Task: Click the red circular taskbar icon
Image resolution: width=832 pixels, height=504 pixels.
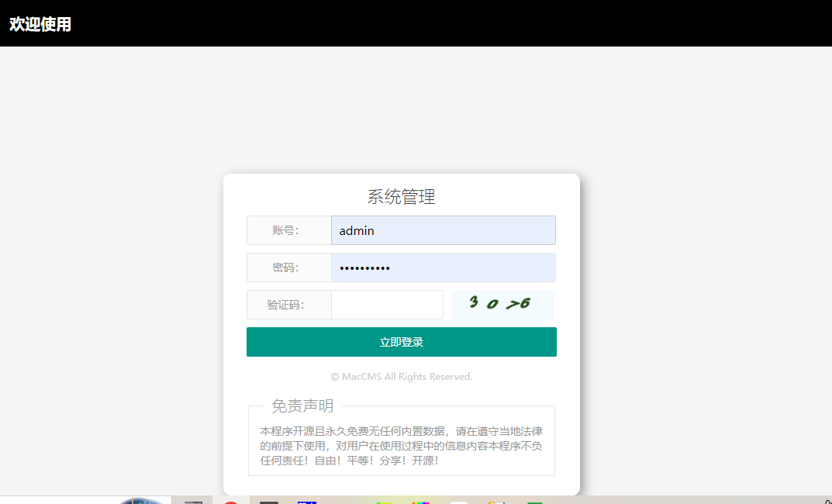Action: [x=230, y=501]
